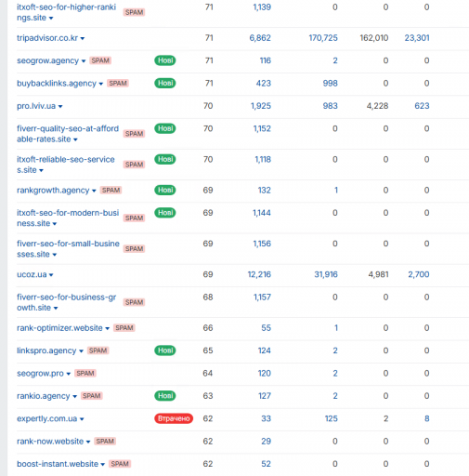
Task: Click backlinks value 12,216 for ucoz.ua
Action: coord(259,274)
